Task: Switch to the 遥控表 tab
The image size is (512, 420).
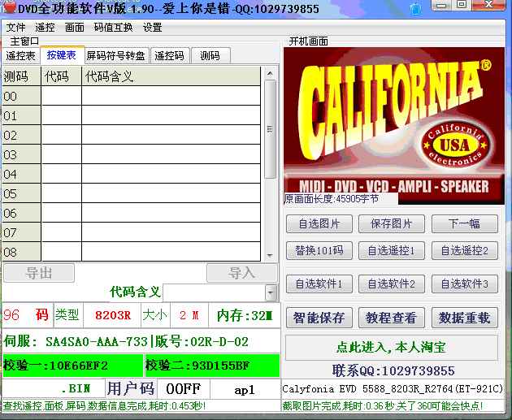Action: point(20,56)
